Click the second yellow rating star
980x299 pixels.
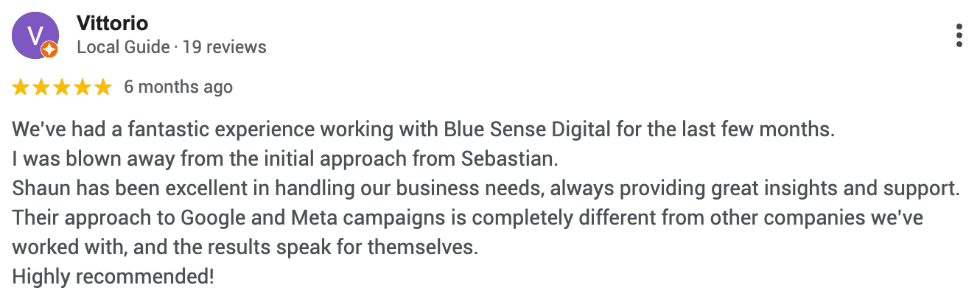(x=41, y=88)
